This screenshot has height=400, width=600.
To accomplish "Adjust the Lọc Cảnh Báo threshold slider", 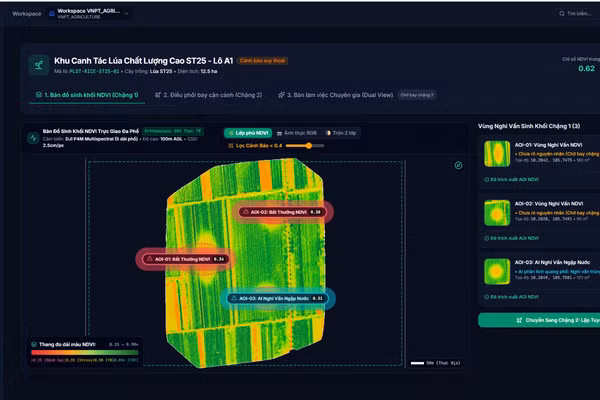I will tap(305, 146).
